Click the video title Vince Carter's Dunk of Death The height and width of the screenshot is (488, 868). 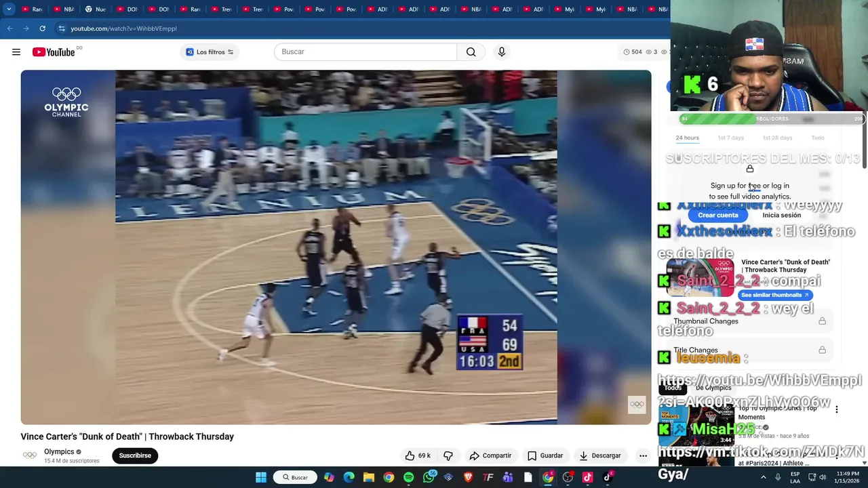(127, 436)
